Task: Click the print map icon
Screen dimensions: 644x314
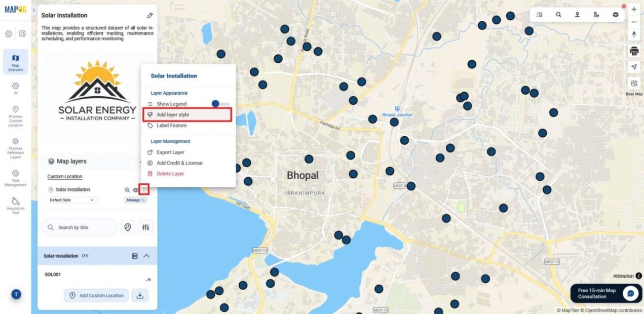Action: [x=634, y=51]
